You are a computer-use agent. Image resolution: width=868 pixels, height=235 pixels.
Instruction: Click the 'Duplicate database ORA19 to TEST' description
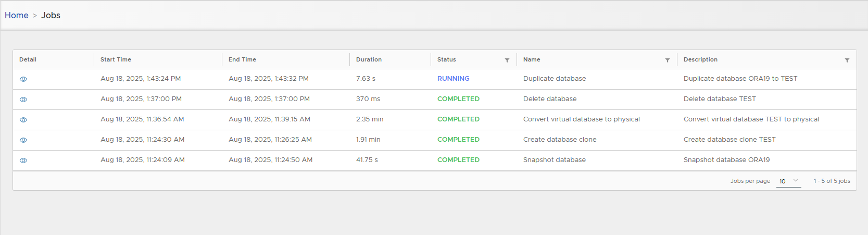(x=740, y=79)
